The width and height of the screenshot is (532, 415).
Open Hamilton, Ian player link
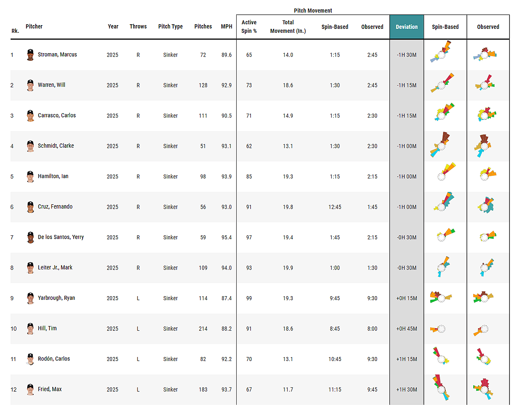click(x=53, y=176)
